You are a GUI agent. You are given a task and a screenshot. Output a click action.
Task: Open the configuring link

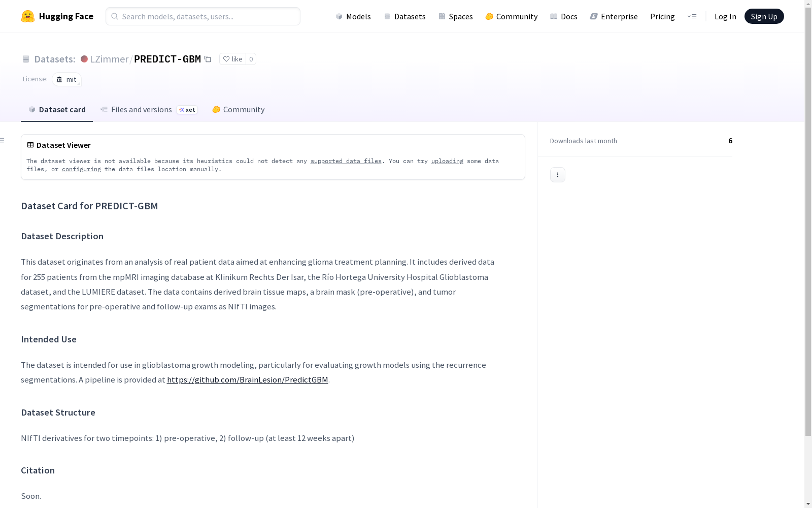pos(81,169)
